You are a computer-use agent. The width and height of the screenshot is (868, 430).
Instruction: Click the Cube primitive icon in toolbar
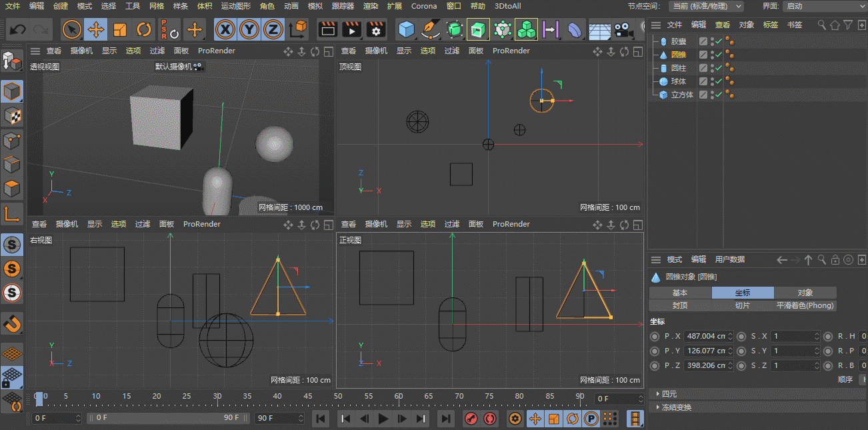[406, 29]
